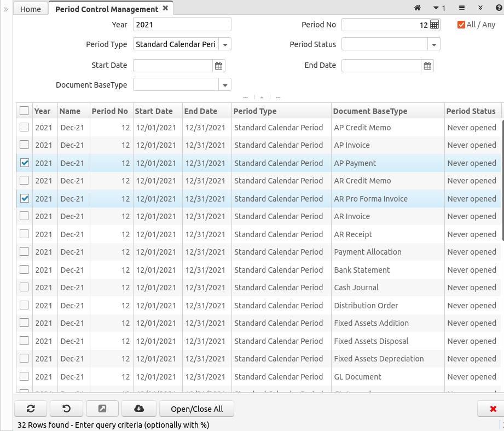Click the Open/Close All button

pos(196,409)
